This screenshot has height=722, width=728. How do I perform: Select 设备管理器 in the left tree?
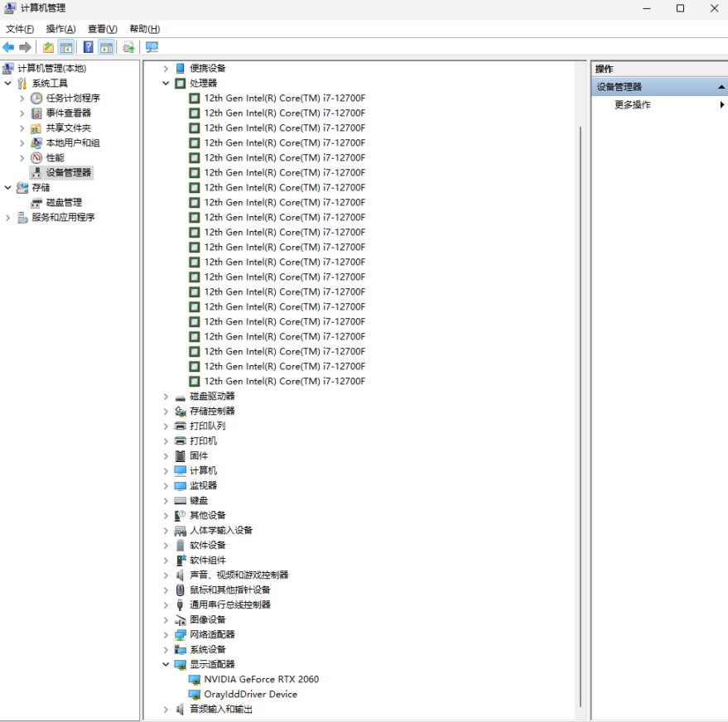point(68,172)
